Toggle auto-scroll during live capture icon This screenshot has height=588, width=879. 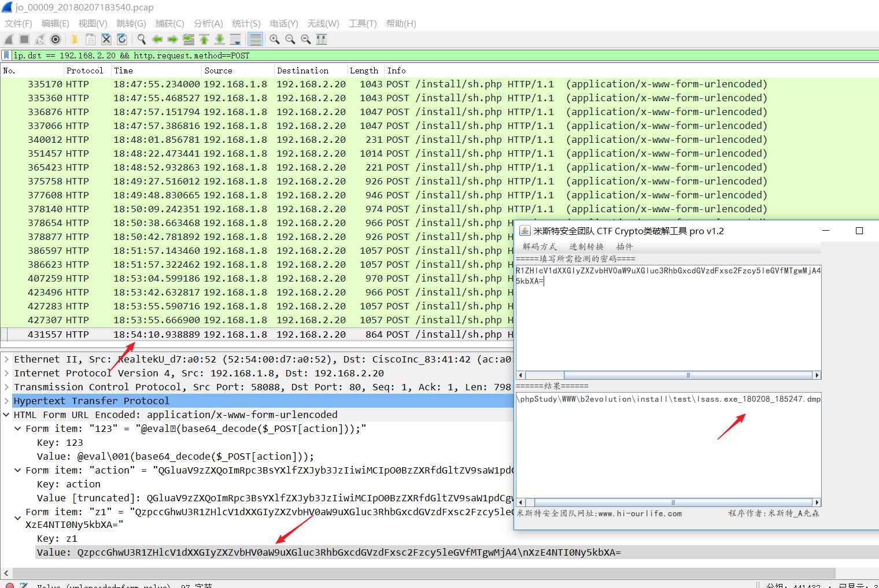point(235,39)
